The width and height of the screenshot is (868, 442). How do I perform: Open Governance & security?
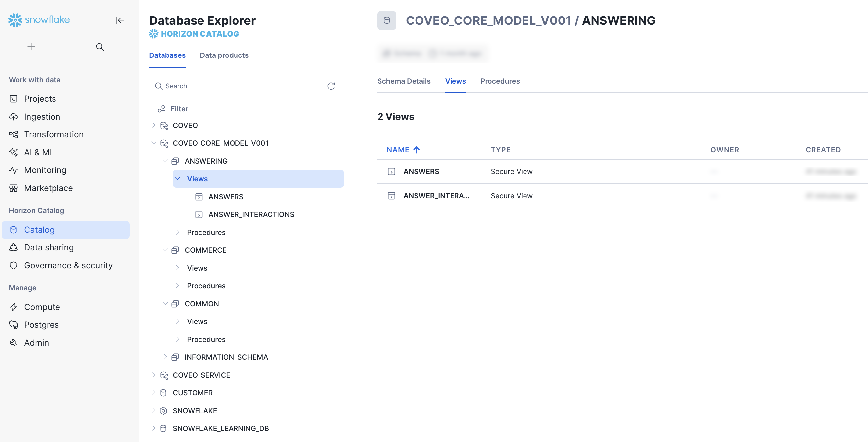pos(68,265)
